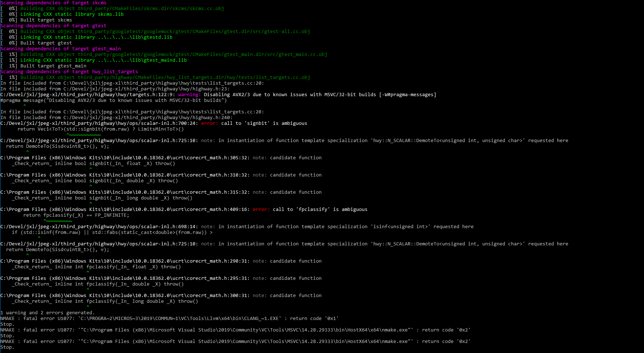The image size is (644, 353).
Task: Select the gtest-all.cc.obj build line
Action: click(154, 31)
